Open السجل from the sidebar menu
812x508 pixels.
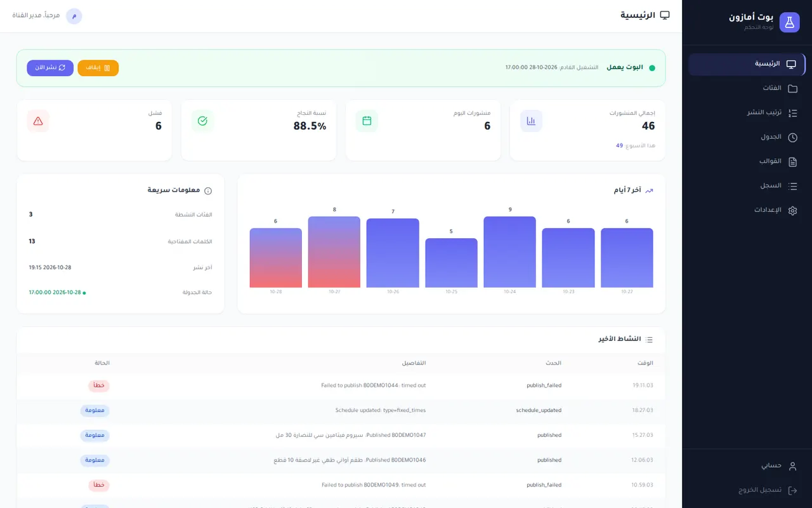747,186
